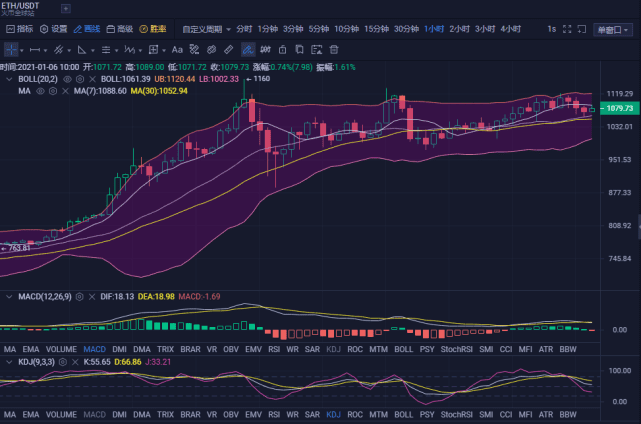Viewport: 641px width, 424px height.
Task: Open BOLL indicator settings gear
Action: click(80, 79)
